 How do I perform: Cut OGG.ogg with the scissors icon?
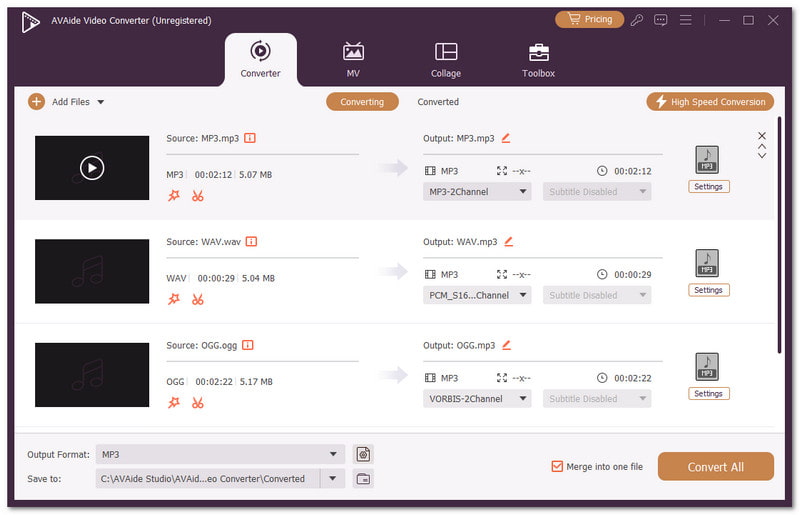[x=197, y=403]
